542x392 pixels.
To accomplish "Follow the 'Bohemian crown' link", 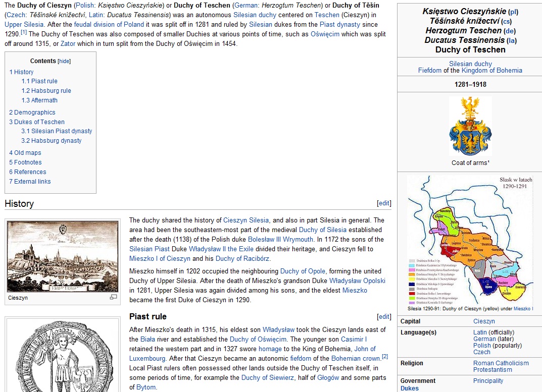I will (356, 359).
